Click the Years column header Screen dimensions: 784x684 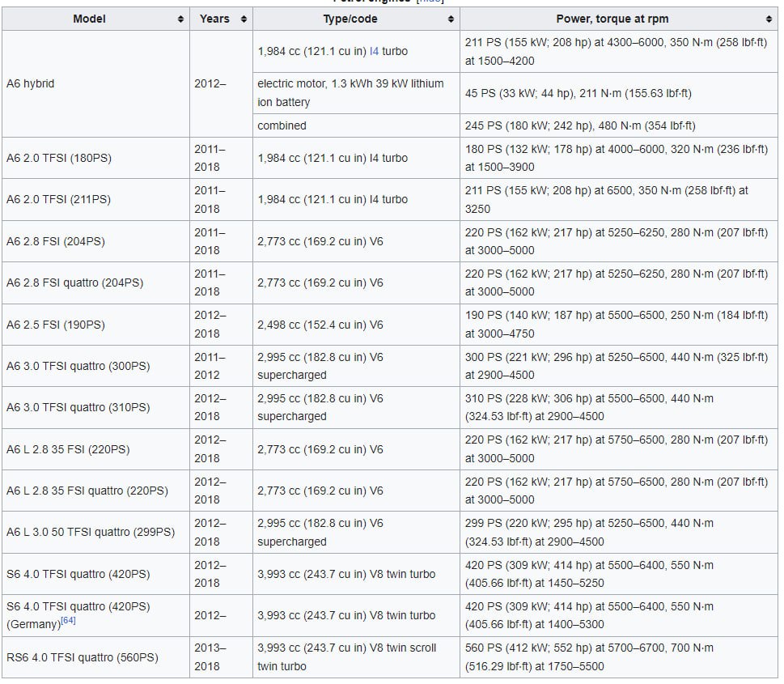tap(221, 19)
